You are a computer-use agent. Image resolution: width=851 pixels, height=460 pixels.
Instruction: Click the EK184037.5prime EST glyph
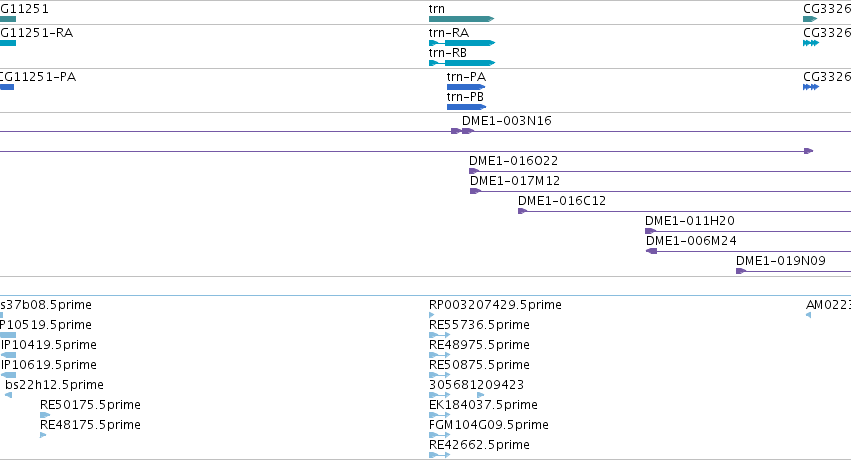[440, 415]
